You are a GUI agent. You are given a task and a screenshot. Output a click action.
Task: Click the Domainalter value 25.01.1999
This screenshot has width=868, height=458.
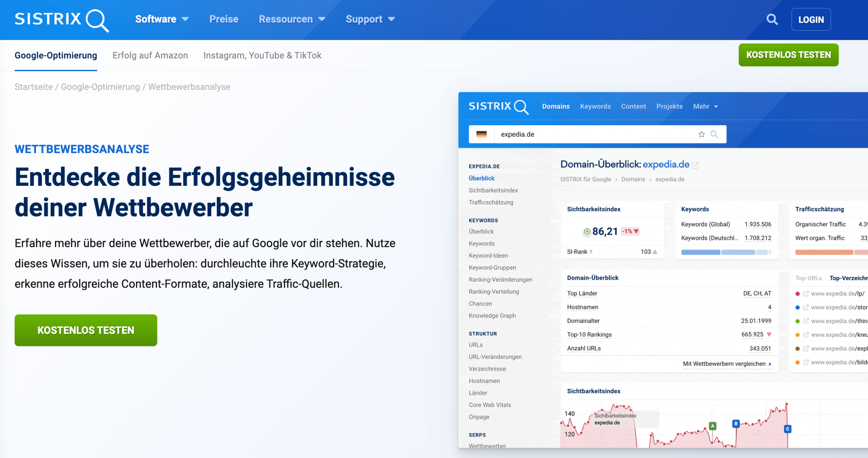click(756, 321)
